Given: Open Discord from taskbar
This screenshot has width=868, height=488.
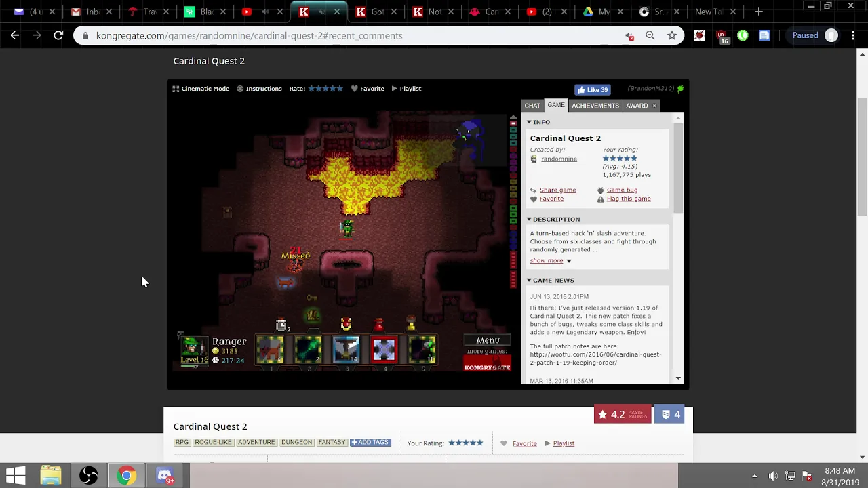Looking at the screenshot, I should (x=165, y=475).
